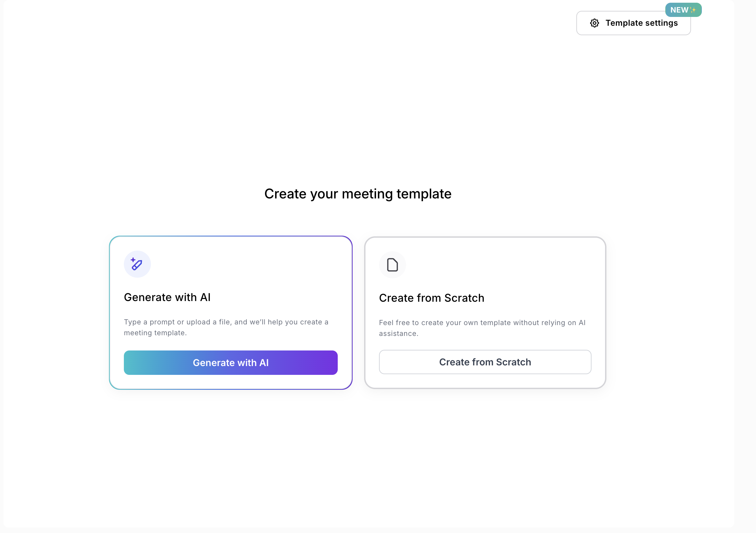
Task: Click the word "settings" in the top-right button
Action: (x=661, y=23)
